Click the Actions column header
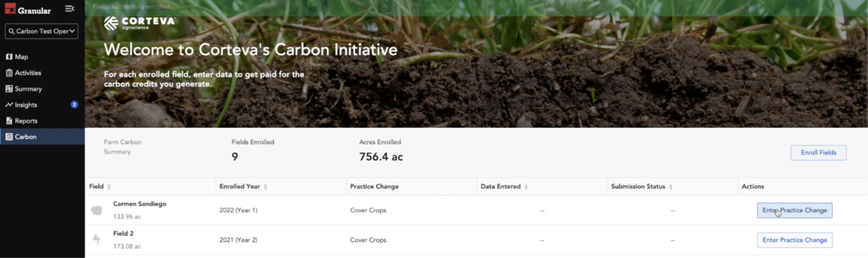Image resolution: width=868 pixels, height=258 pixels. tap(753, 186)
